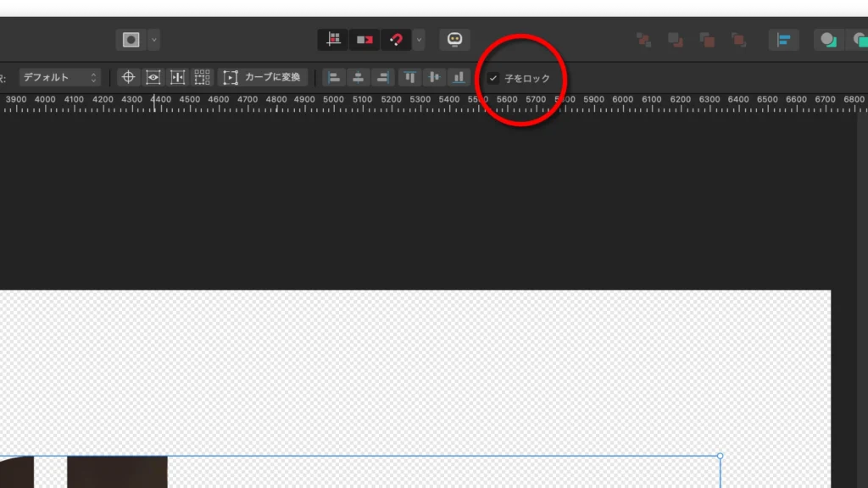The image size is (868, 488).
Task: Align objects to the top edge
Action: [410, 77]
